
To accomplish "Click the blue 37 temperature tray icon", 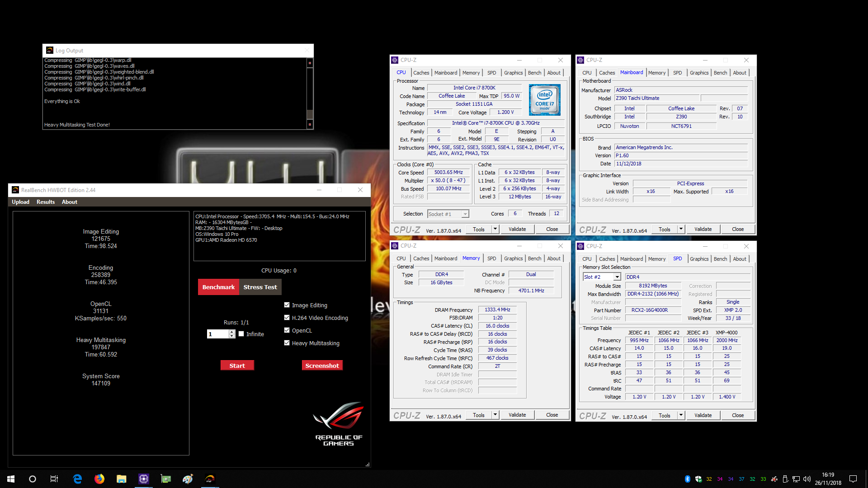I will 741,479.
